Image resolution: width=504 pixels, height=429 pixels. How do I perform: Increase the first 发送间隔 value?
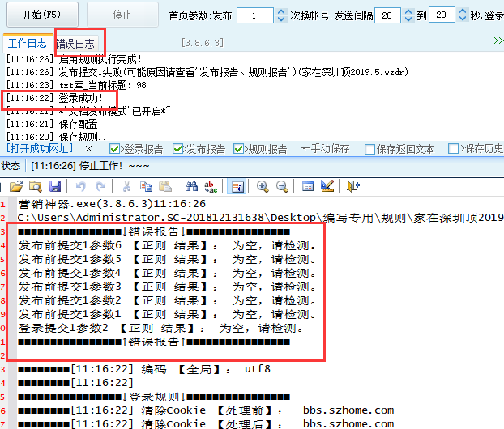tap(408, 11)
